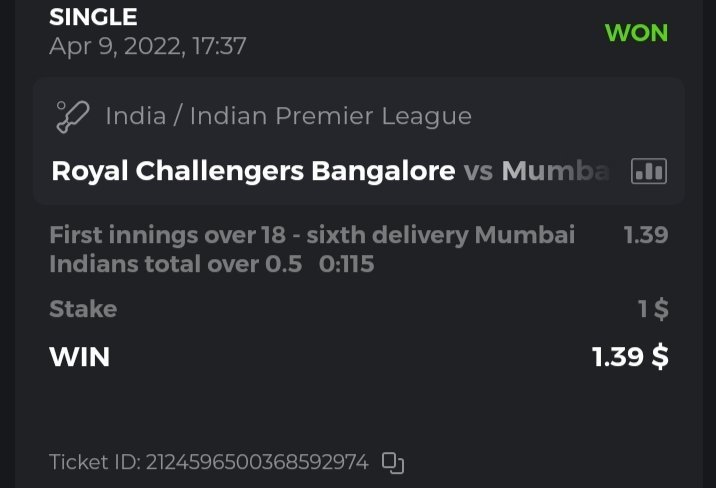
Task: Click the cricket bat sport icon
Action: tap(72, 117)
